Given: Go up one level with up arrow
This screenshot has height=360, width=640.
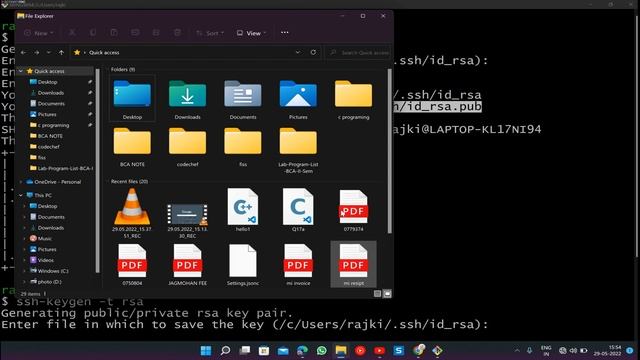Looking at the screenshot, I should [x=61, y=52].
